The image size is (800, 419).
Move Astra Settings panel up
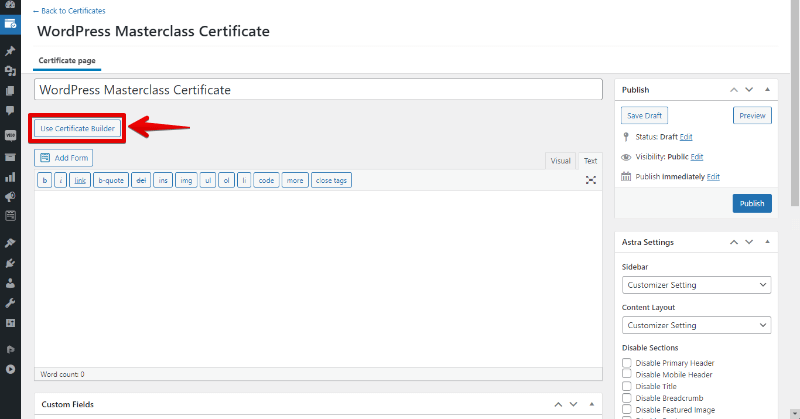[734, 242]
